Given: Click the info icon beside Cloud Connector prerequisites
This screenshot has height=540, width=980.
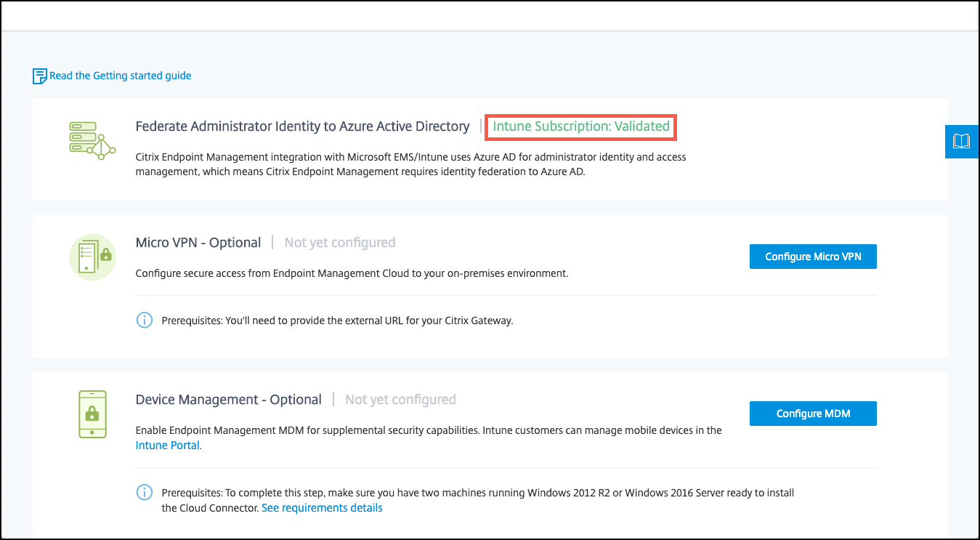Looking at the screenshot, I should tap(145, 493).
